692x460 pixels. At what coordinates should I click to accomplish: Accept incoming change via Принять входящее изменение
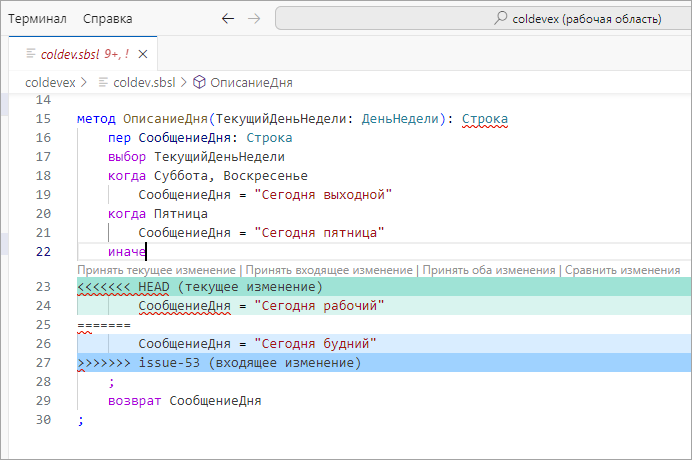(329, 270)
